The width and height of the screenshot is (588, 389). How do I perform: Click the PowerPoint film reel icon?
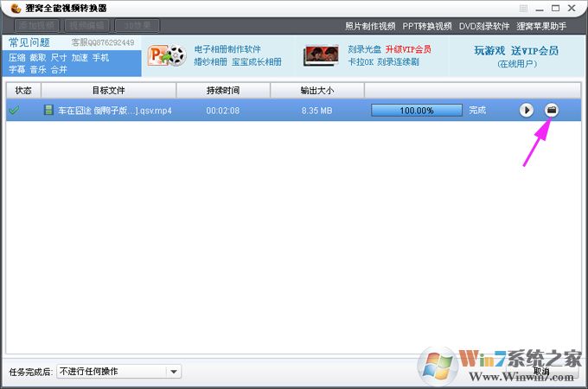pyautogui.click(x=167, y=55)
